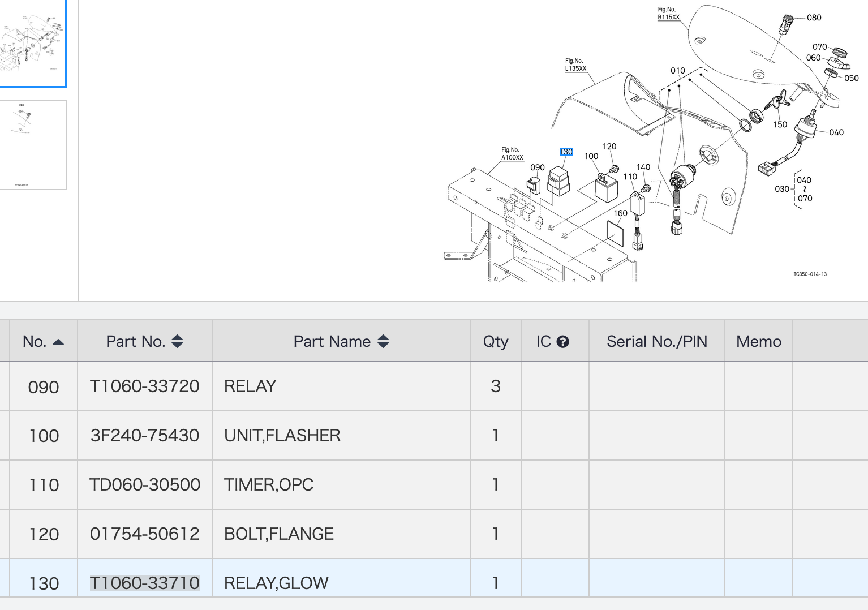Click callout 080 in the diagram
Image resolution: width=868 pixels, height=610 pixels.
814,18
